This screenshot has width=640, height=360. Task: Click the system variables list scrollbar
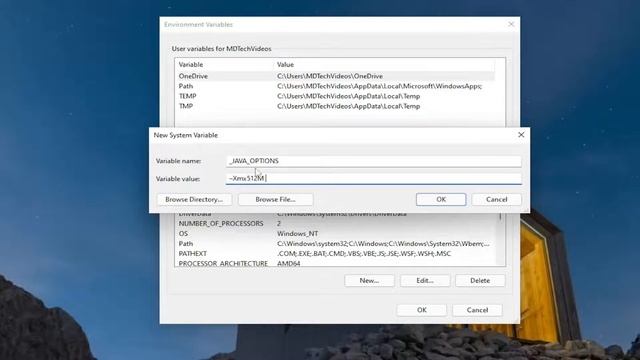tap(501, 240)
